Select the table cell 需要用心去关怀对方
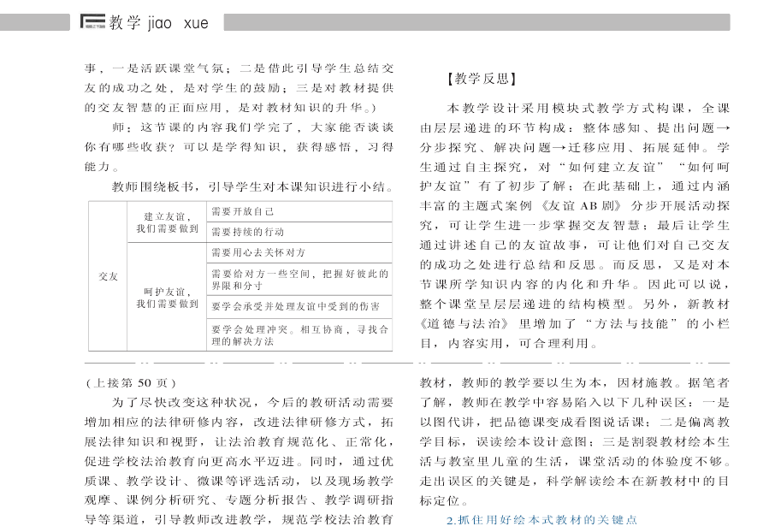This screenshot has height=532, width=769. pos(299,252)
